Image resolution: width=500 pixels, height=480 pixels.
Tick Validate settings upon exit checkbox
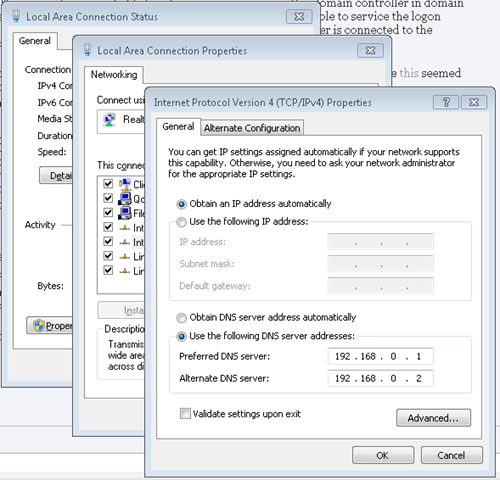tap(185, 414)
